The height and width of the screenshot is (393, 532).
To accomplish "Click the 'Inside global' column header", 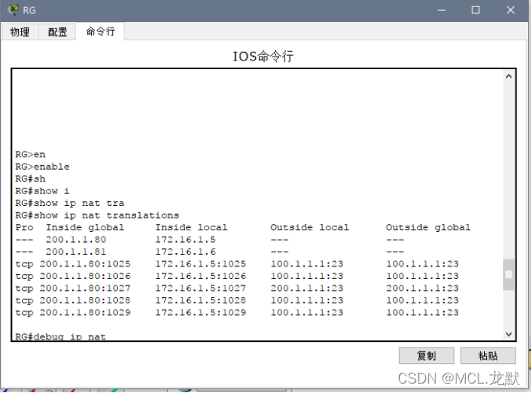I will point(85,227).
